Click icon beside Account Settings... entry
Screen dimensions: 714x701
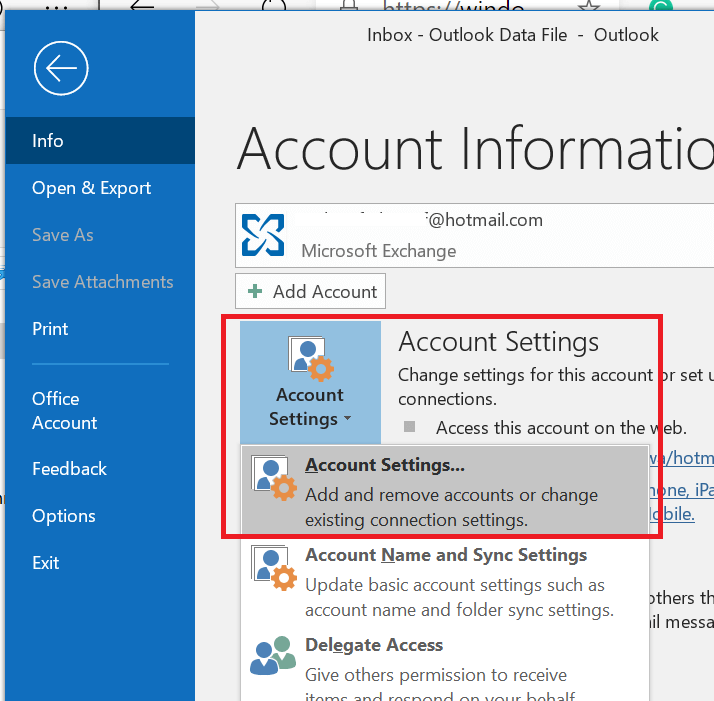[x=274, y=478]
